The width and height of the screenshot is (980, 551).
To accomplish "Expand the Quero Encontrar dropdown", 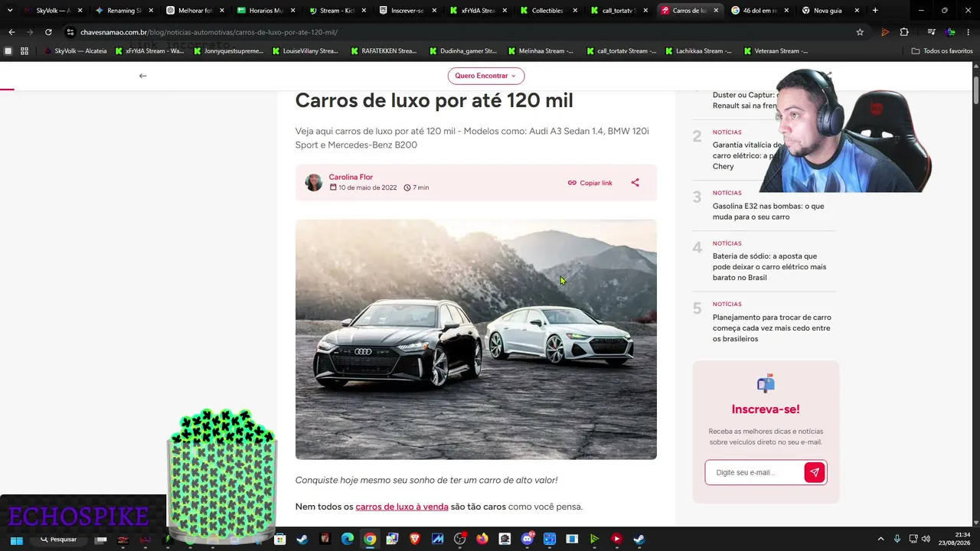I will [x=486, y=76].
